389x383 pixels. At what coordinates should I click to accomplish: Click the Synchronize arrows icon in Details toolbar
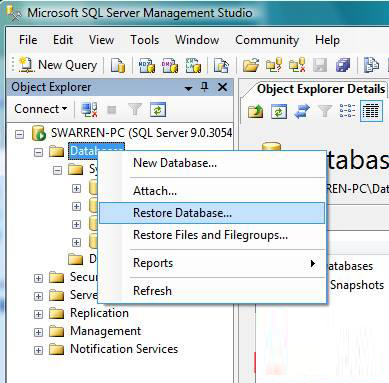coord(302,111)
